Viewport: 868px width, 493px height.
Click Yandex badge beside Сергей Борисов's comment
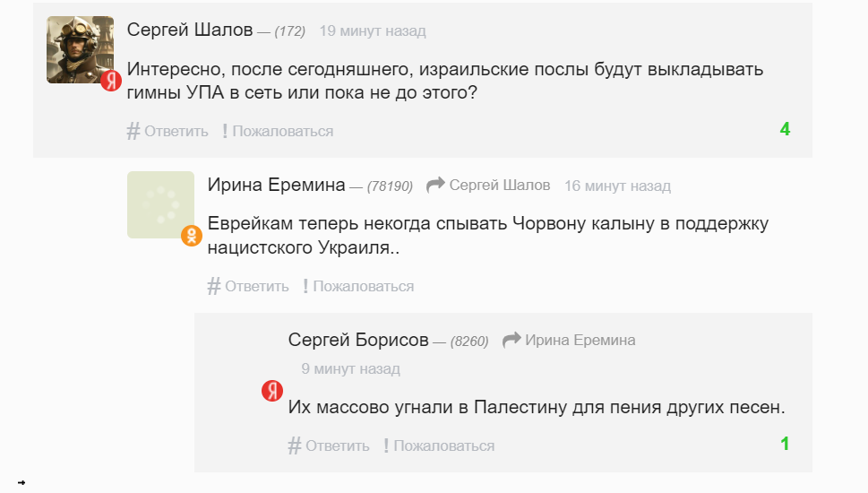[x=272, y=391]
